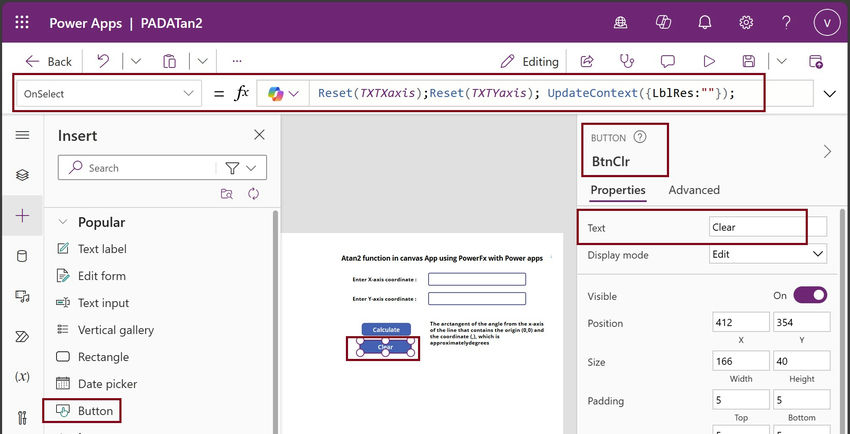Click the Publish icon

point(816,61)
